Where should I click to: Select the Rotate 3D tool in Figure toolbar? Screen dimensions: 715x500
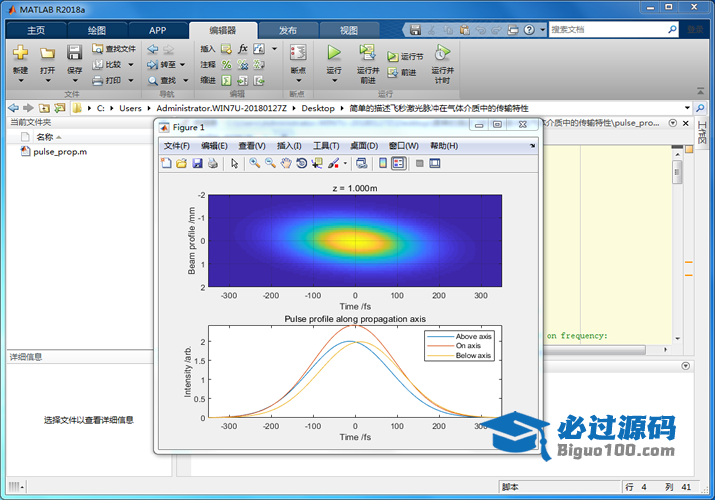pos(301,163)
